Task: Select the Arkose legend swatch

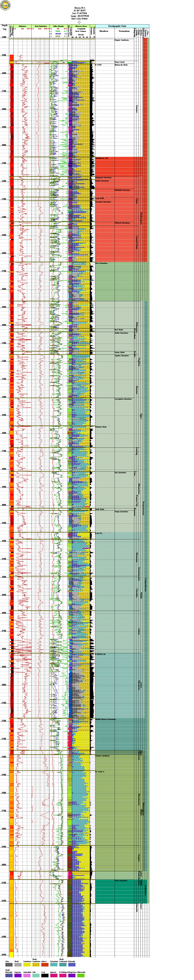Action: coord(45,964)
